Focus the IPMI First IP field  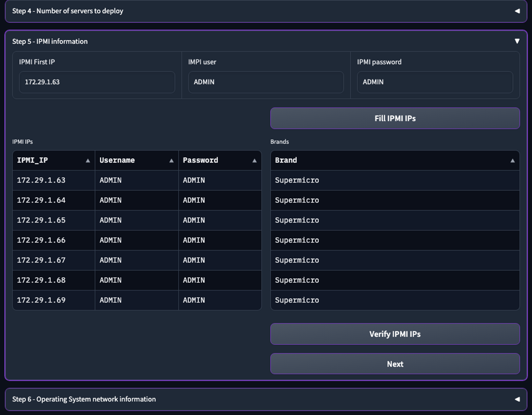click(x=97, y=82)
